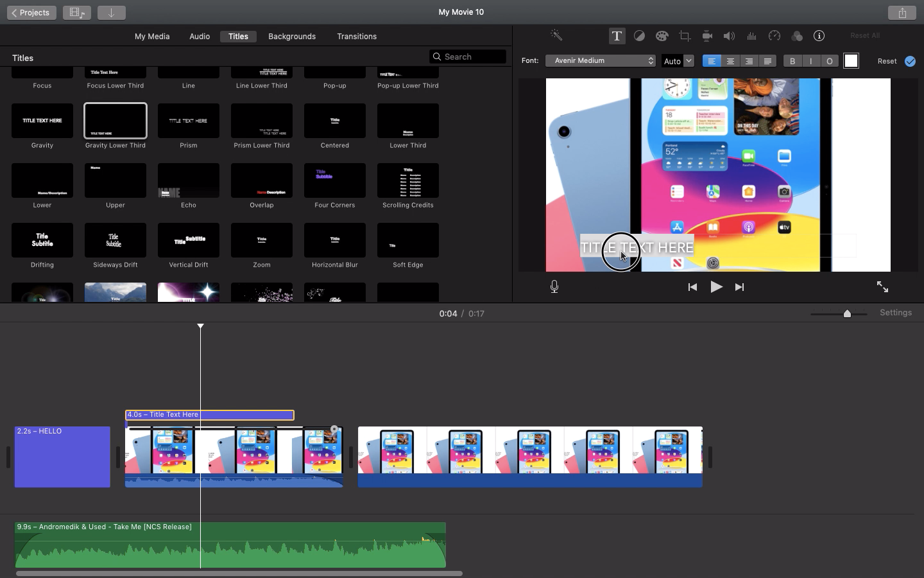This screenshot has height=578, width=924.
Task: Click the Share export icon
Action: [902, 12]
